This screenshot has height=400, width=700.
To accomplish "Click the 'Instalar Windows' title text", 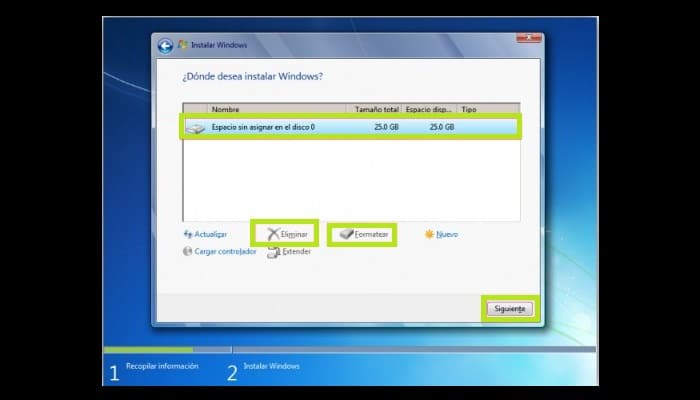I will click(219, 45).
